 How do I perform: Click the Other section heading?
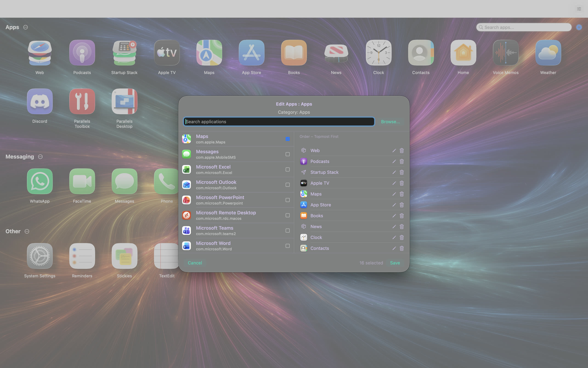click(13, 231)
